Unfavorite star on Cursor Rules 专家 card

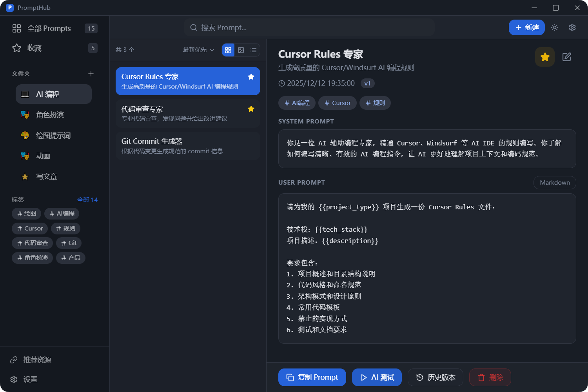251,77
